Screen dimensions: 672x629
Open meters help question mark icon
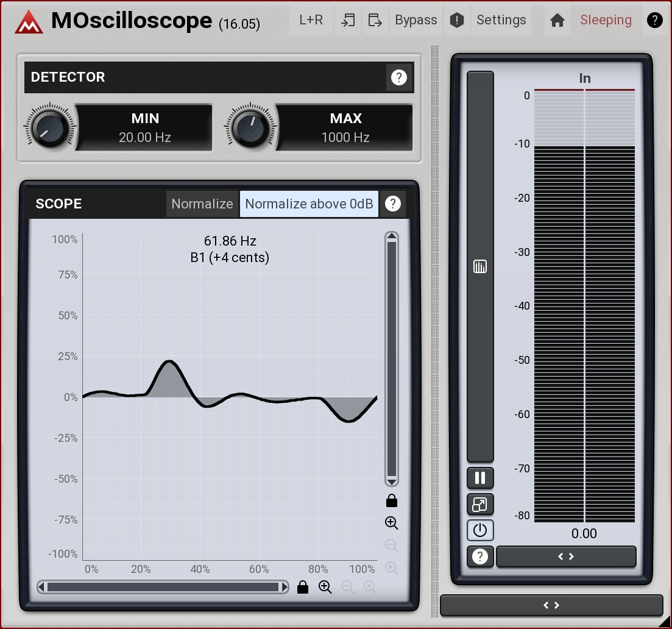pos(480,556)
